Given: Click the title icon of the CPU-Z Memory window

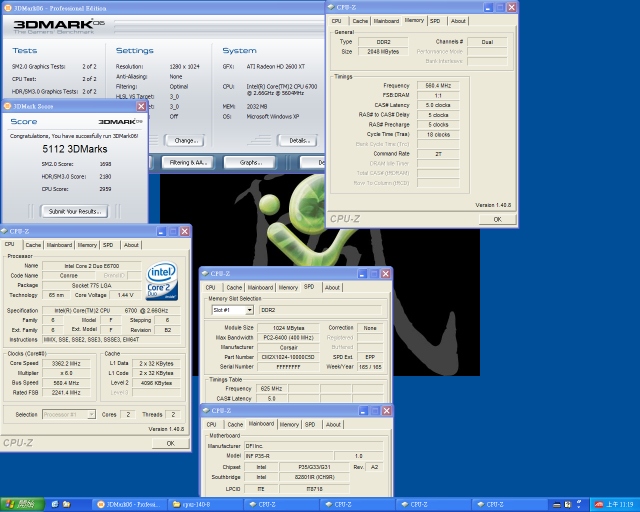Looking at the screenshot, I should tap(331, 7).
